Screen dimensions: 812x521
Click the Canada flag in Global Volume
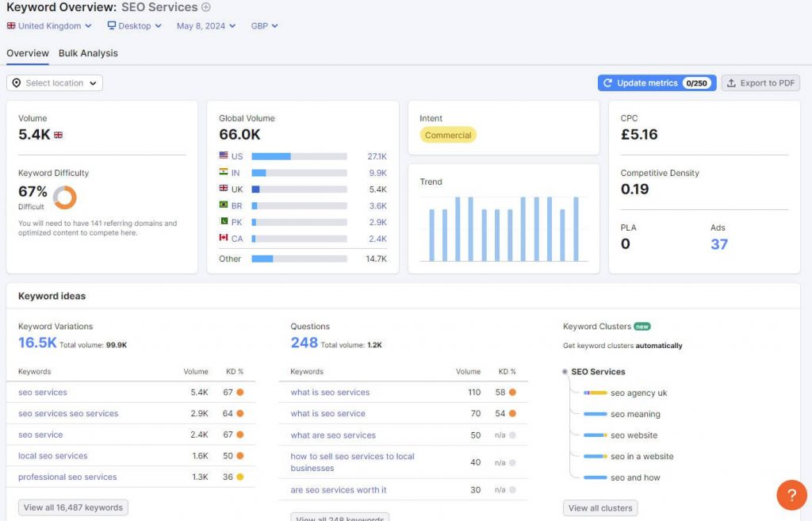pos(224,239)
